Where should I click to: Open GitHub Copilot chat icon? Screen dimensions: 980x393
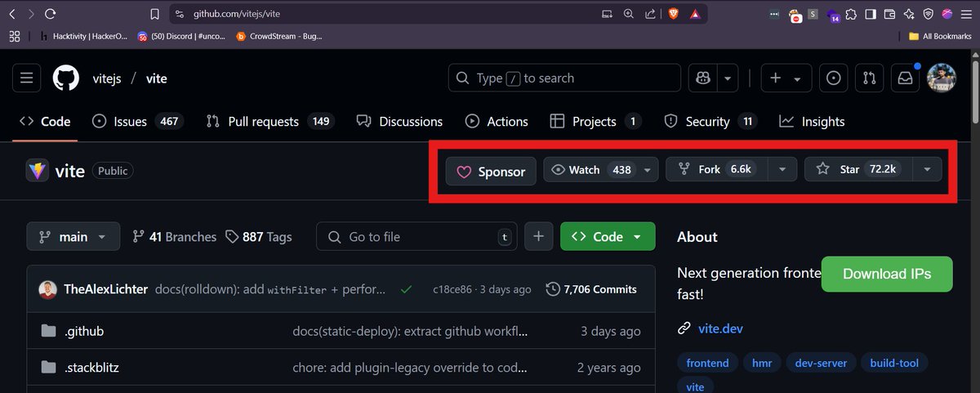pyautogui.click(x=702, y=78)
